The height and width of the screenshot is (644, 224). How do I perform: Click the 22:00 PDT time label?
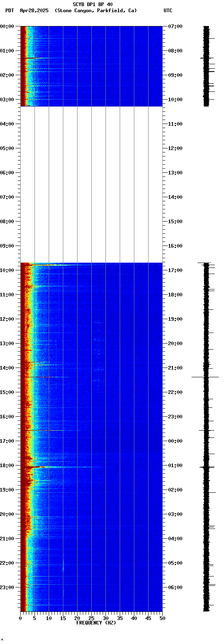click(x=7, y=563)
